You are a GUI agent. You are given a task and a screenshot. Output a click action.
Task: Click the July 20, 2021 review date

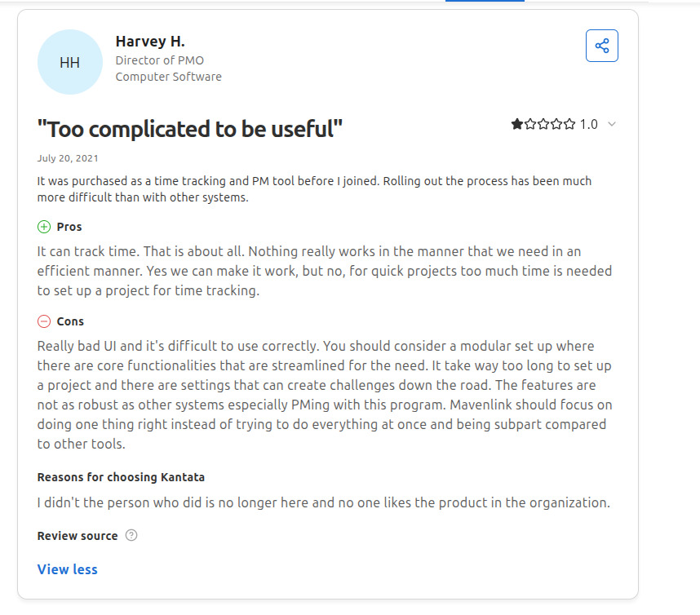pyautogui.click(x=68, y=158)
